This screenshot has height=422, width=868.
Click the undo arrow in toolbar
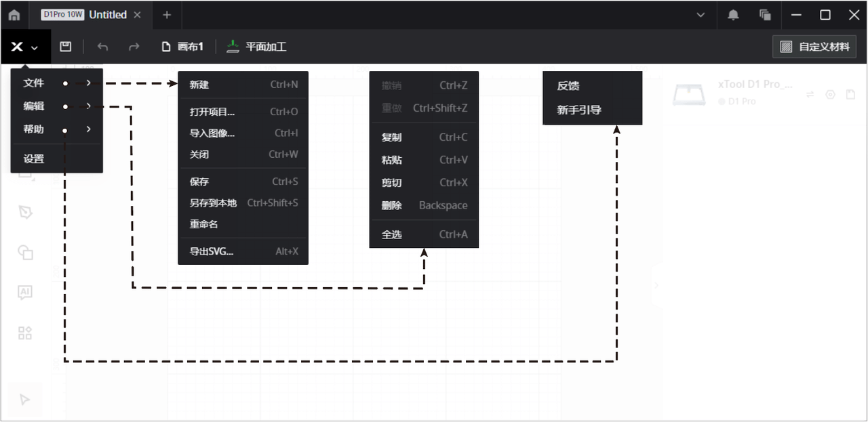pos(103,47)
